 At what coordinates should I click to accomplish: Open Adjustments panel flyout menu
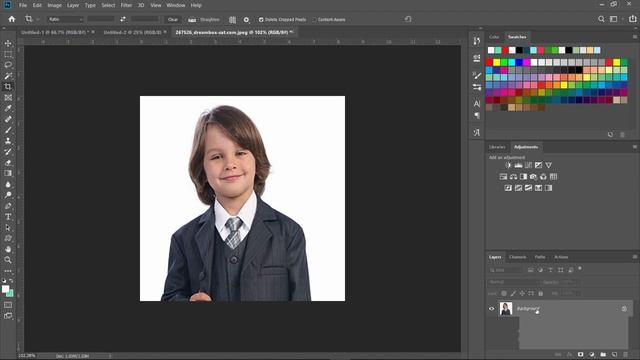coord(635,147)
